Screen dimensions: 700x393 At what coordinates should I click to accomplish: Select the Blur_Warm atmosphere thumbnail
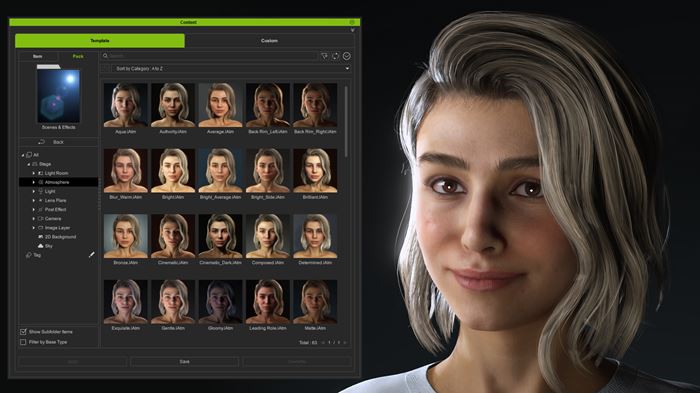[125, 171]
